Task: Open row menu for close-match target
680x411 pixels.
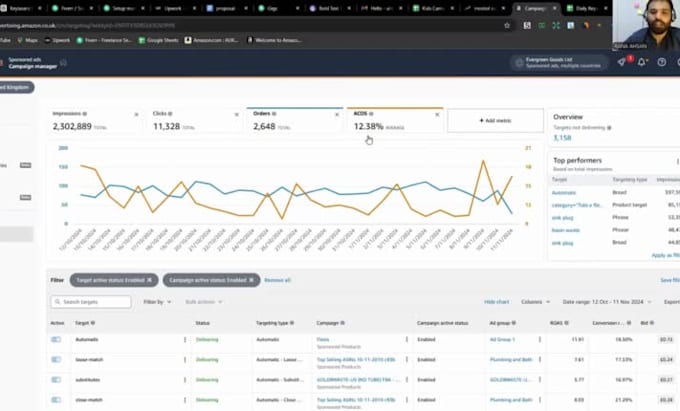Action: pos(185,400)
